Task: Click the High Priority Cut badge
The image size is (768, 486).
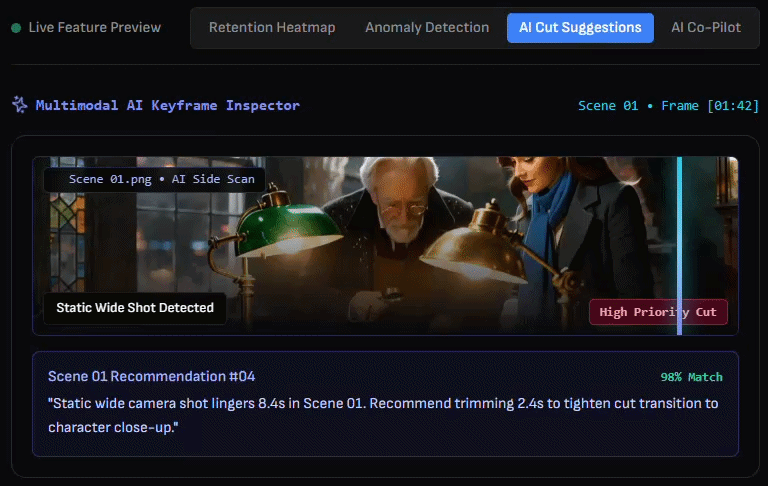Action: [658, 312]
